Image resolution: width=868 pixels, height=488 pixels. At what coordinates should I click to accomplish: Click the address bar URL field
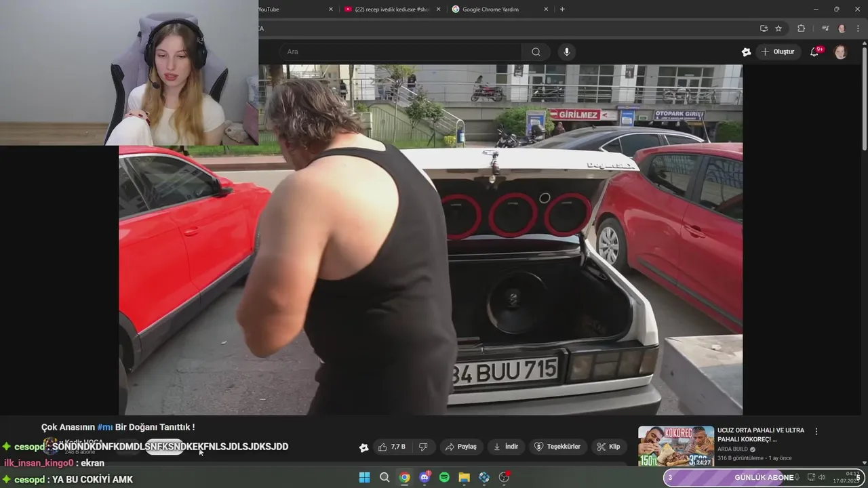(x=505, y=28)
